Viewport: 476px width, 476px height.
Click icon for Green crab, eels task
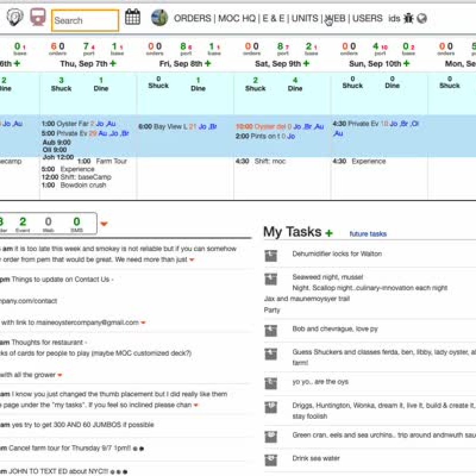click(271, 437)
